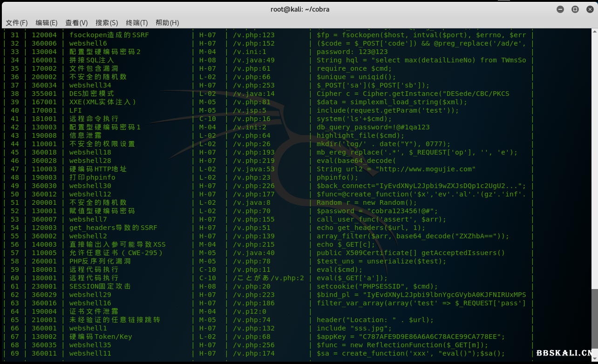Maximize the terminal window
The height and width of the screenshot is (364, 598).
pyautogui.click(x=575, y=9)
